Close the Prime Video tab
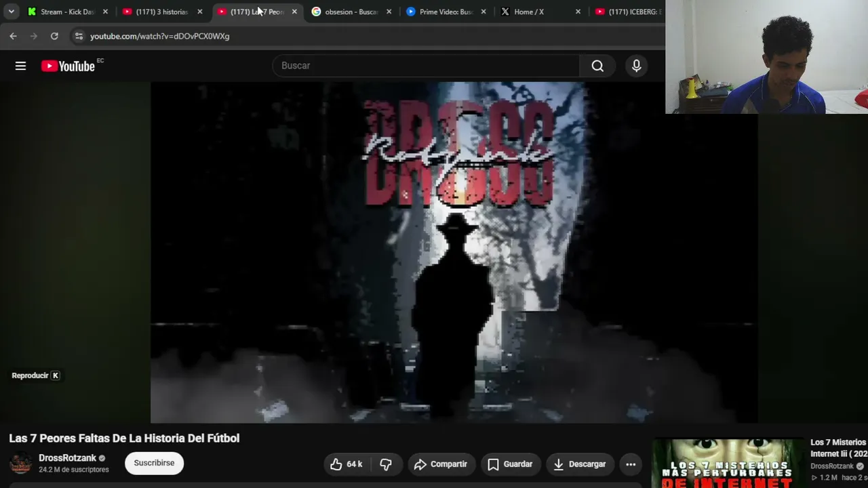 (x=484, y=12)
